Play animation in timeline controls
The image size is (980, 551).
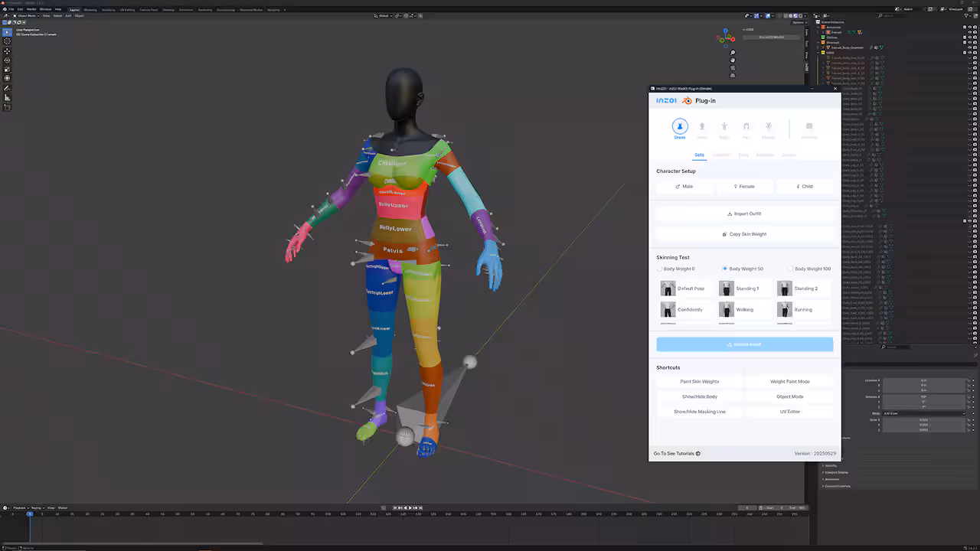pos(410,507)
